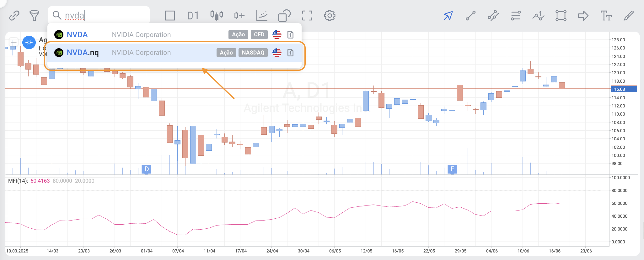644x260 pixels.
Task: Choose the NVDA CFD search result
Action: point(174,34)
